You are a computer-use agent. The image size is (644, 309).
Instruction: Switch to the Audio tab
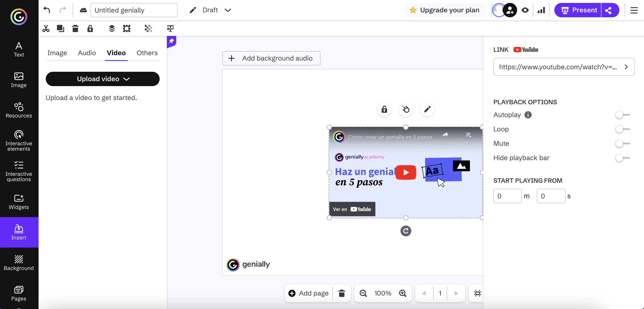pos(87,53)
